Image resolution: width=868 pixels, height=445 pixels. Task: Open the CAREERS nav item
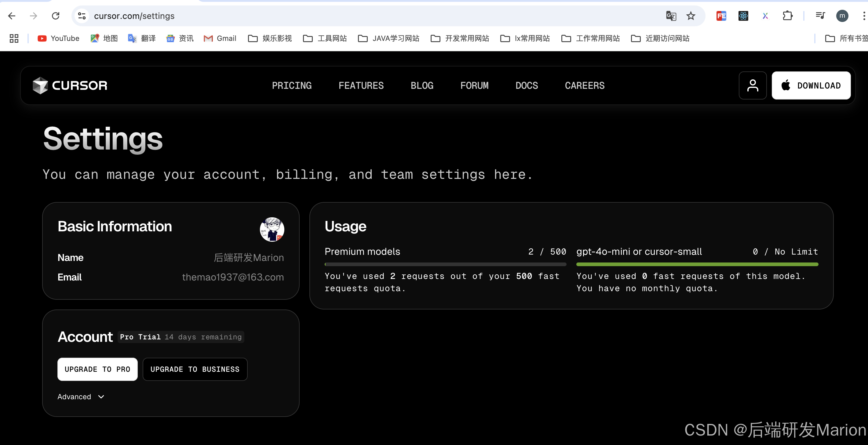tap(585, 85)
